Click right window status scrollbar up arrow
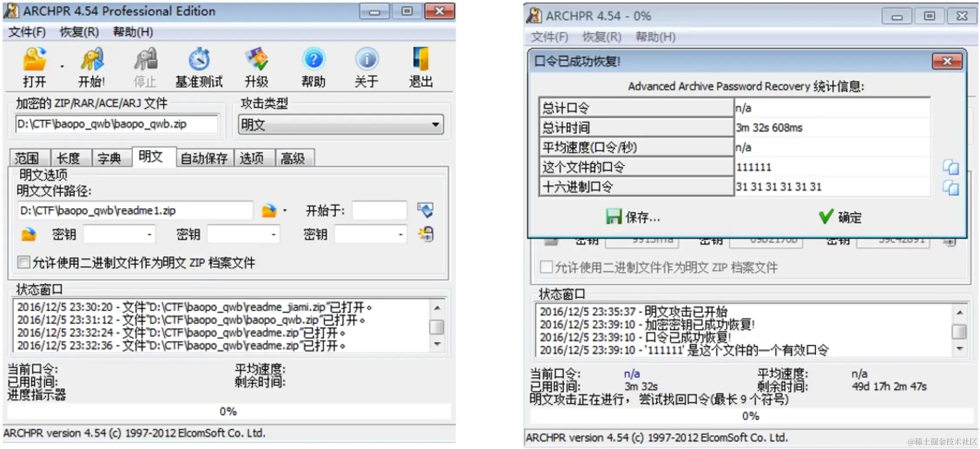 point(960,313)
